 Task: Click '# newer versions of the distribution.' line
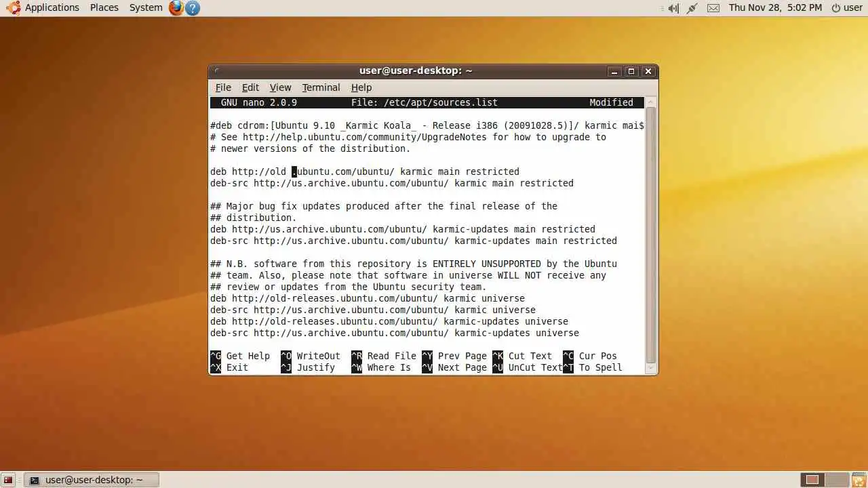point(311,148)
